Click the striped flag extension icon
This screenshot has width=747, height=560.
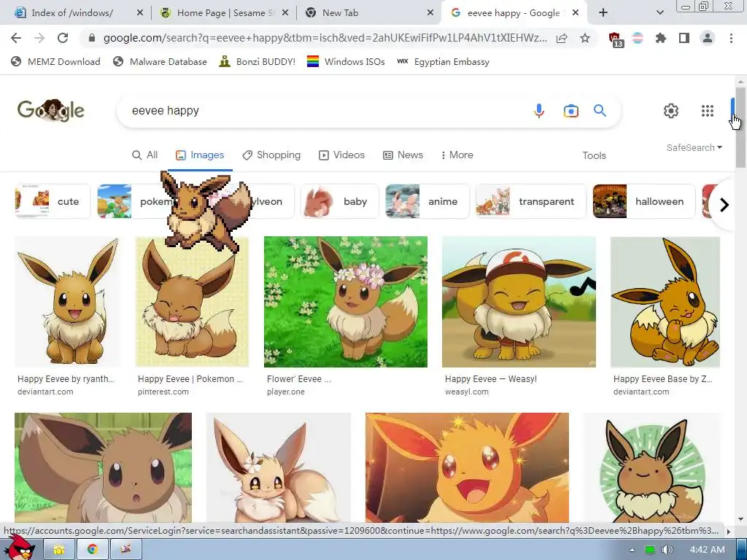[x=638, y=38]
